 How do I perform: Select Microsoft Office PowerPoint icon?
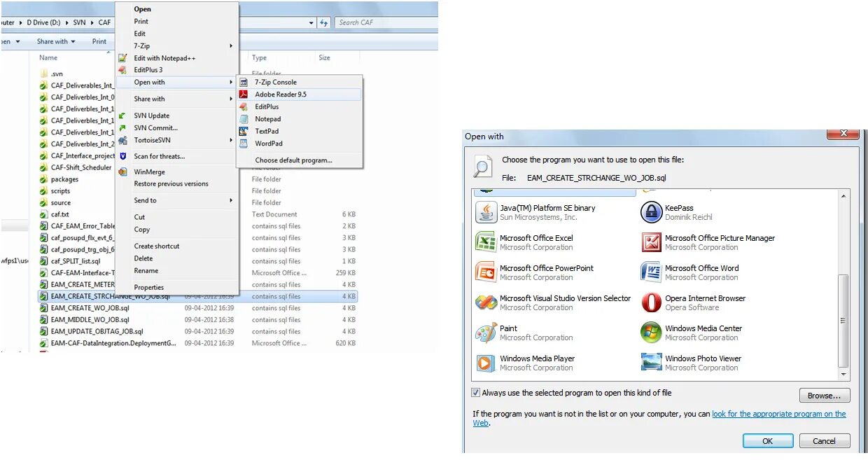coord(486,272)
